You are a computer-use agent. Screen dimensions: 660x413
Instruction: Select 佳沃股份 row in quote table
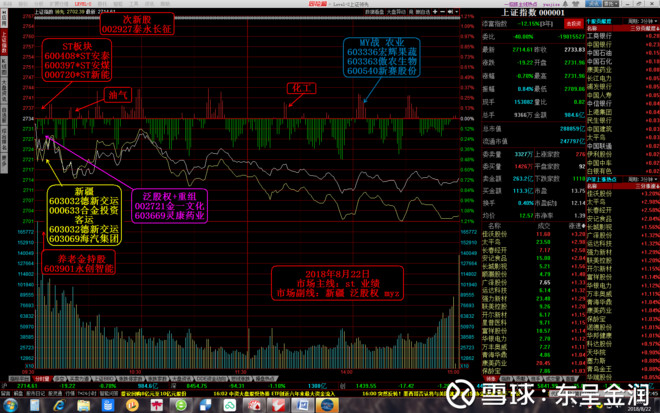(534, 234)
